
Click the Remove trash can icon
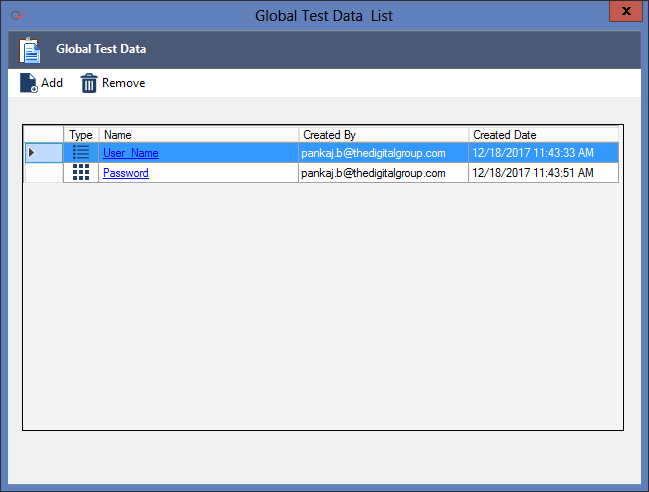click(x=89, y=83)
